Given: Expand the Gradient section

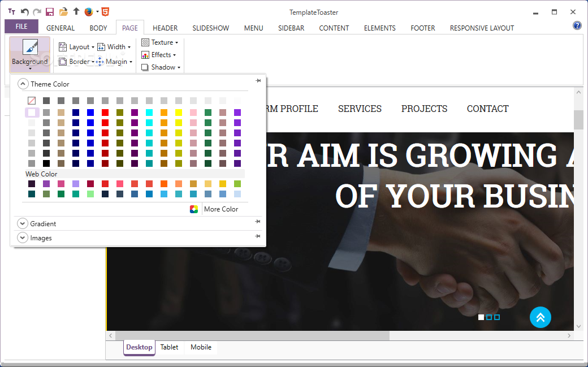Looking at the screenshot, I should [23, 224].
